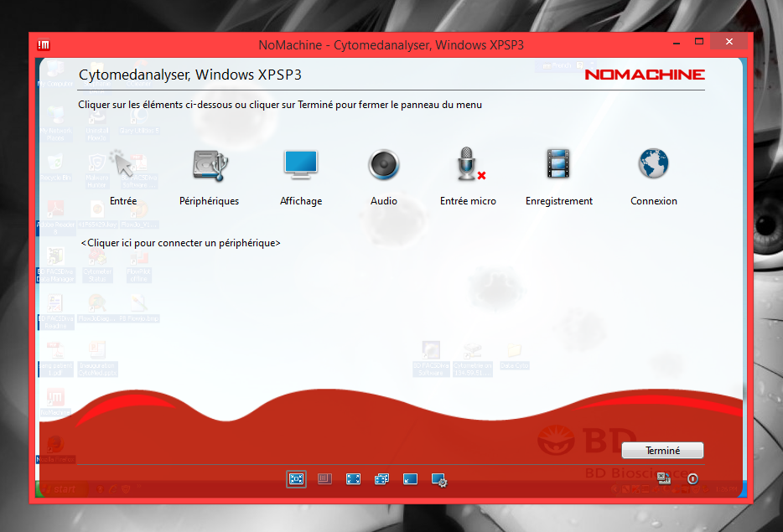Select fullscreen on all monitors icon

point(381,479)
